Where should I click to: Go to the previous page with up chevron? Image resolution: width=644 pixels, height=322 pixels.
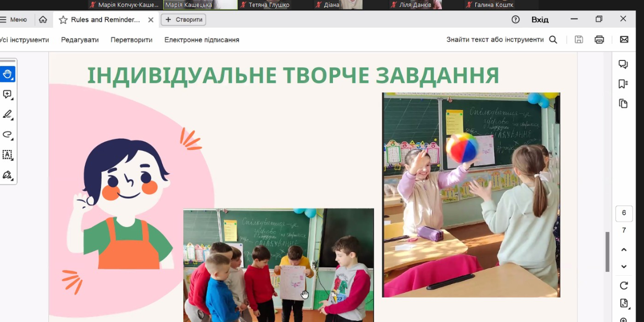[624, 250]
